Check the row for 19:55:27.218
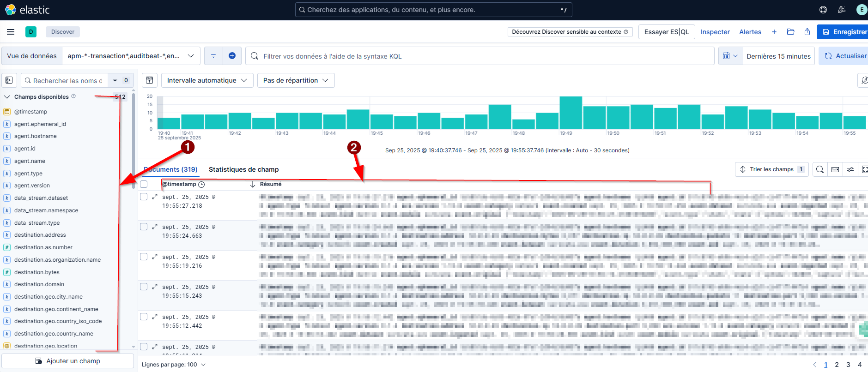The width and height of the screenshot is (868, 372). [144, 197]
